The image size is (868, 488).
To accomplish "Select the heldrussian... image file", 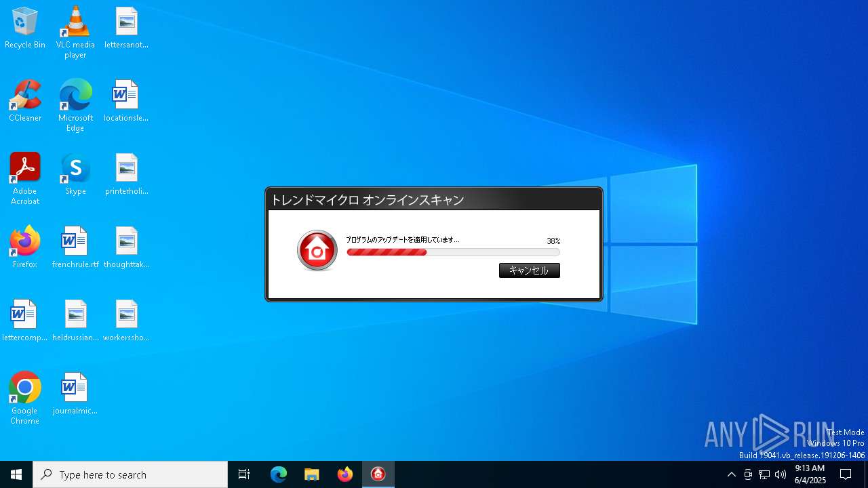I will [x=75, y=321].
